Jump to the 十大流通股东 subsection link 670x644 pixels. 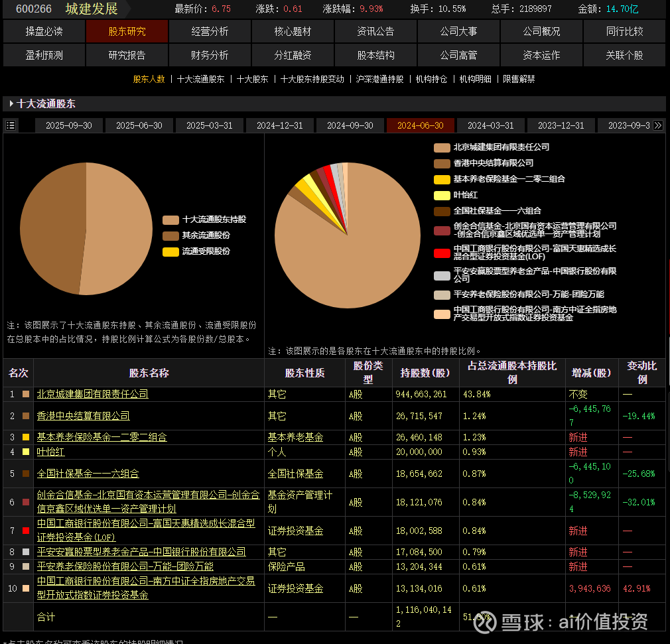[x=200, y=79]
